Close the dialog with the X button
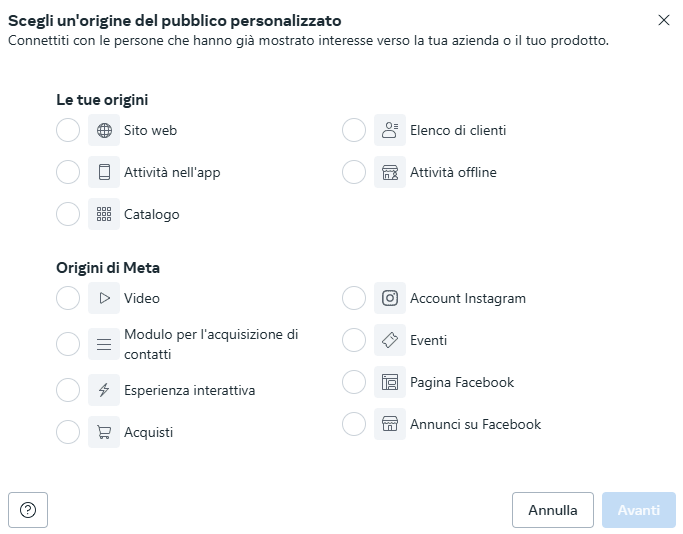The image size is (683, 534). (x=663, y=20)
